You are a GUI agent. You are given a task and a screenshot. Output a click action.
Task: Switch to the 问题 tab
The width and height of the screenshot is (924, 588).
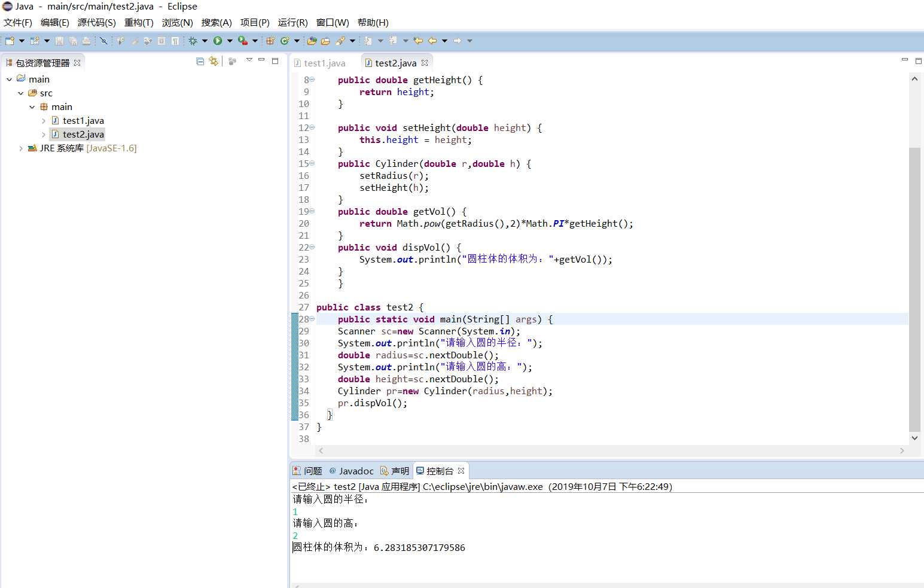tap(307, 471)
